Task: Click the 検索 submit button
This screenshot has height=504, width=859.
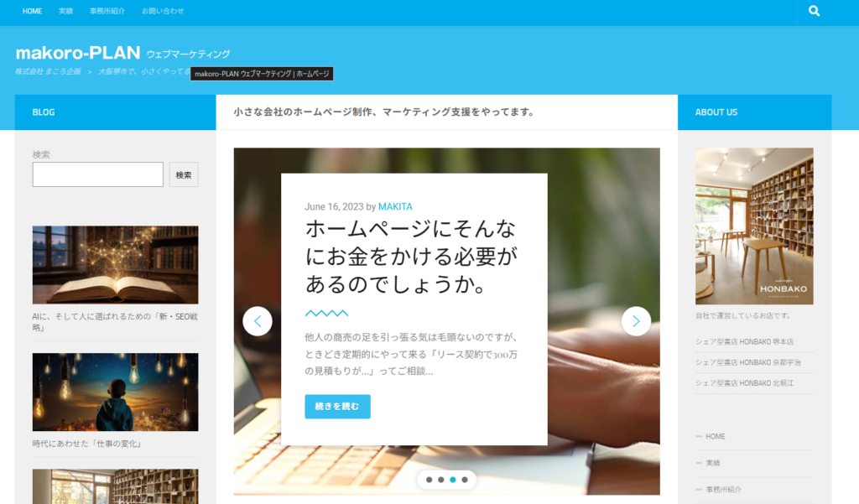Action: 184,174
